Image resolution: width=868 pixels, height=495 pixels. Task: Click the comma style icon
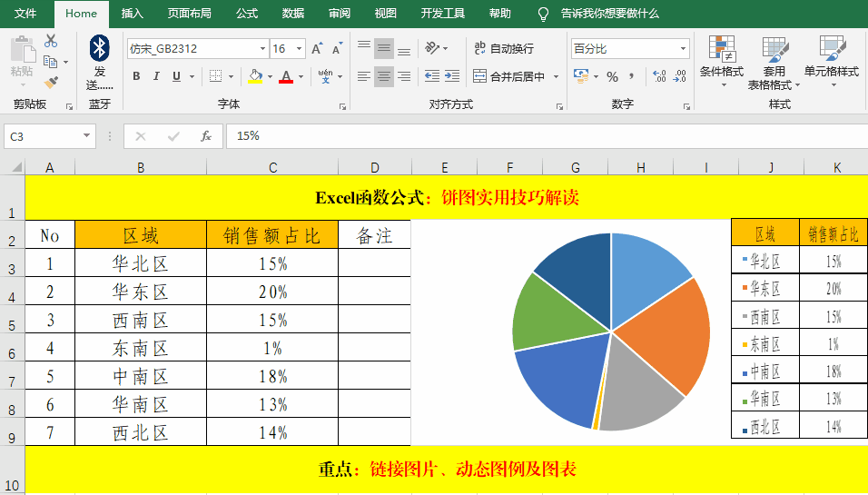(632, 76)
